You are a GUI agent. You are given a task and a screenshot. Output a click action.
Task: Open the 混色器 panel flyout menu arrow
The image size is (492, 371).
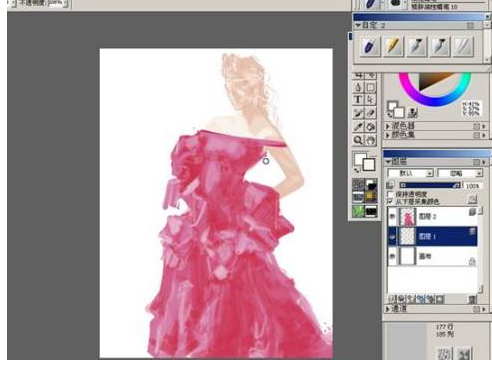(x=484, y=126)
